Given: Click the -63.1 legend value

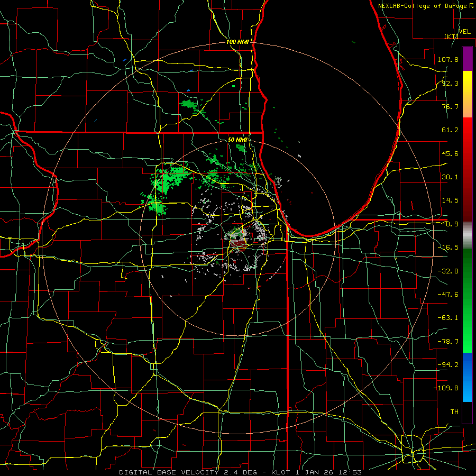Looking at the screenshot, I should [448, 318].
